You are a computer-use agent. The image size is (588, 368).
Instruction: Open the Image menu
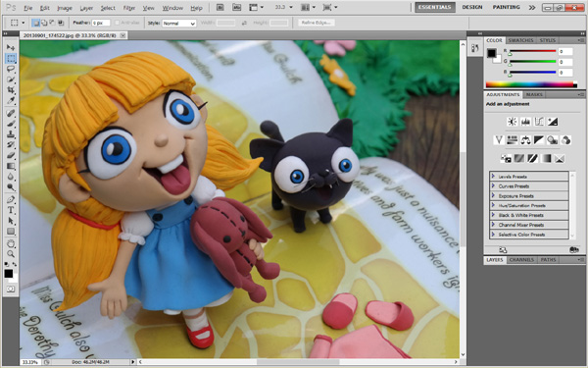[x=65, y=8]
